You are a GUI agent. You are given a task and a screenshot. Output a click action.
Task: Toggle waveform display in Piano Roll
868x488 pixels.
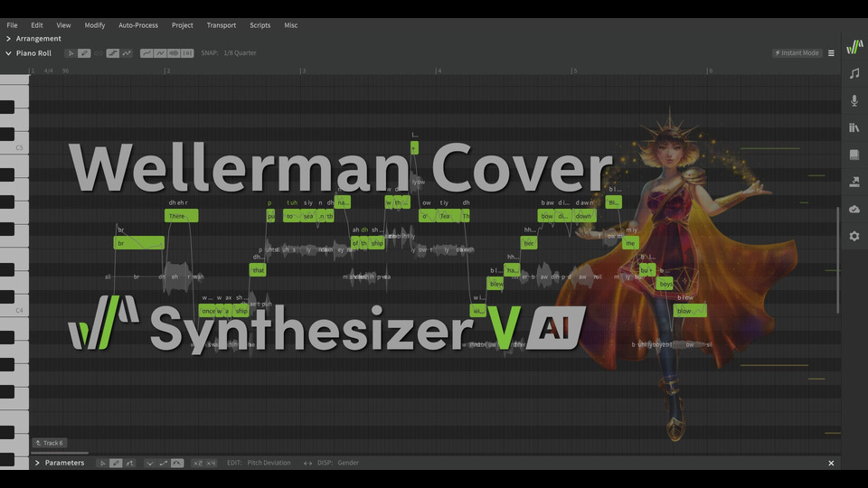pyautogui.click(x=174, y=53)
